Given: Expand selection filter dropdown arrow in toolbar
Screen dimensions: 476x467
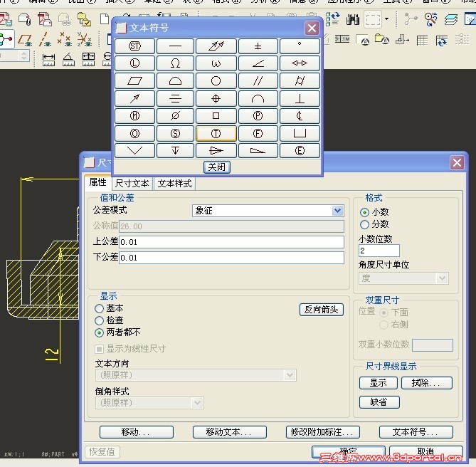Looking at the screenshot, I should (x=387, y=19).
